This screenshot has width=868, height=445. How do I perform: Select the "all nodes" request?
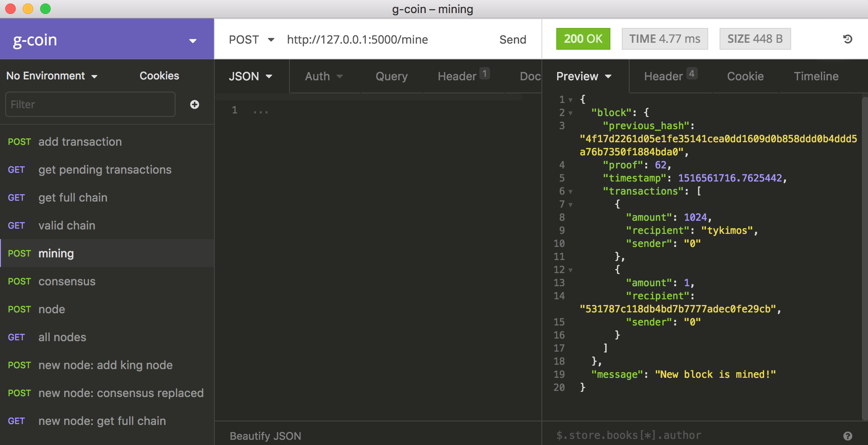pos(107,337)
